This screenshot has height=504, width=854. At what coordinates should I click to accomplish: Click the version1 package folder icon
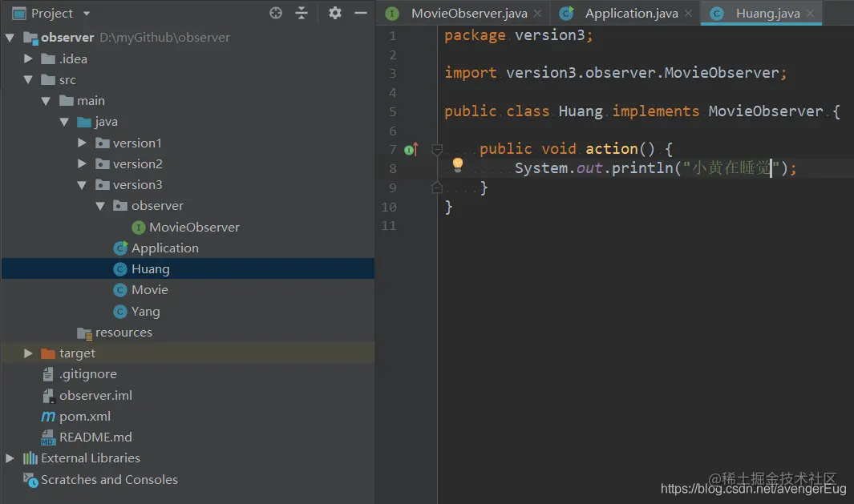pos(103,143)
